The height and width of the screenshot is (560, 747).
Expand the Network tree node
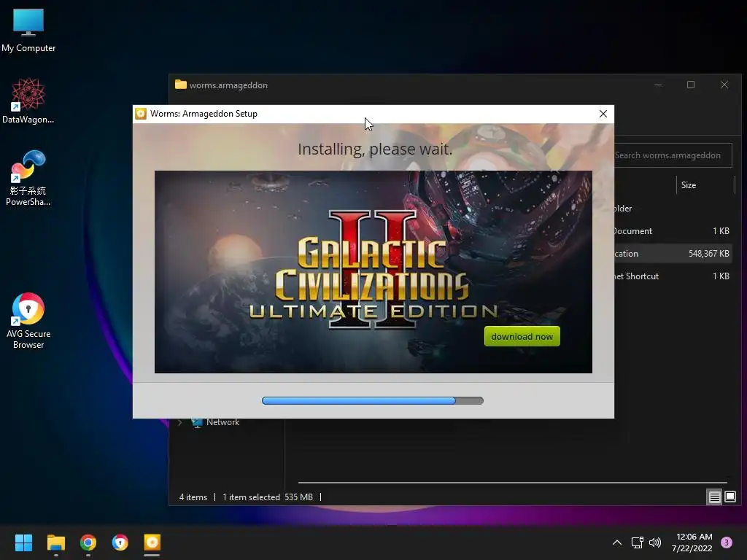180,422
